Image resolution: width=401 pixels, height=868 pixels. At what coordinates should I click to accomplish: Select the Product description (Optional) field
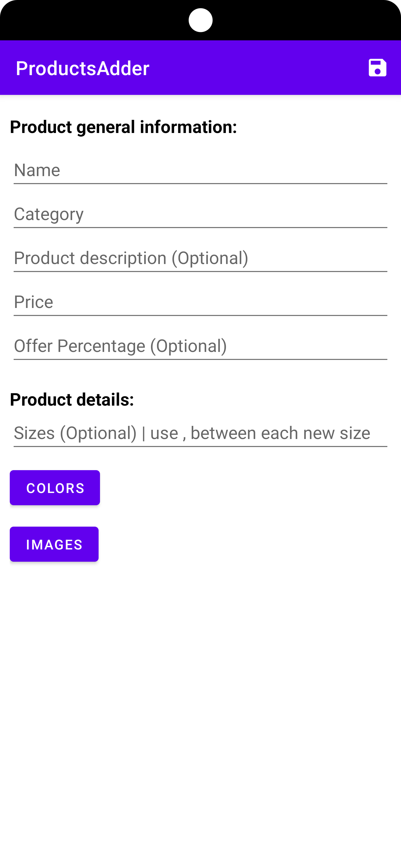[200, 258]
